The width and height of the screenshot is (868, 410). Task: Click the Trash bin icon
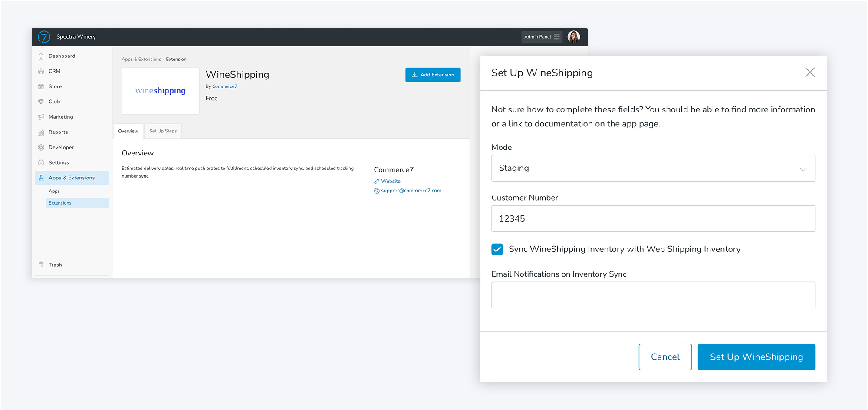[x=41, y=265]
